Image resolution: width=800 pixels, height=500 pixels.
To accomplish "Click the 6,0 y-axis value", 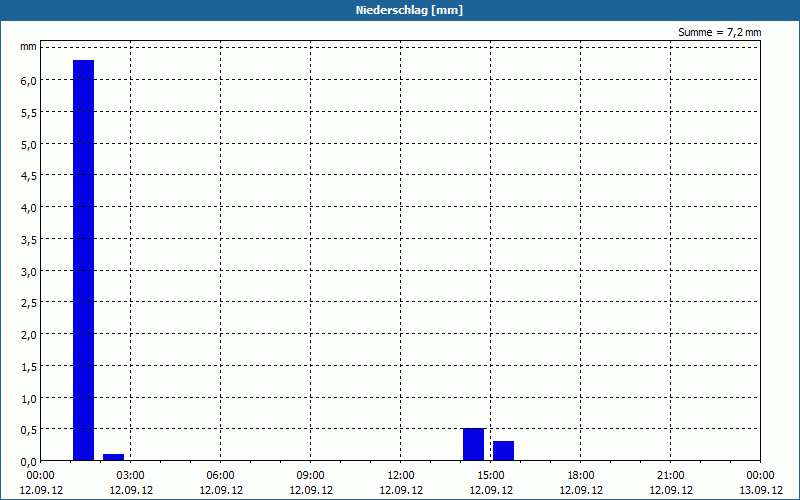I will (29, 81).
